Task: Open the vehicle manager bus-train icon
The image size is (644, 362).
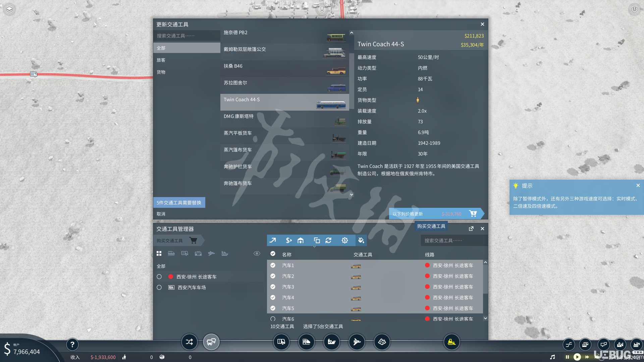Action: 211,342
